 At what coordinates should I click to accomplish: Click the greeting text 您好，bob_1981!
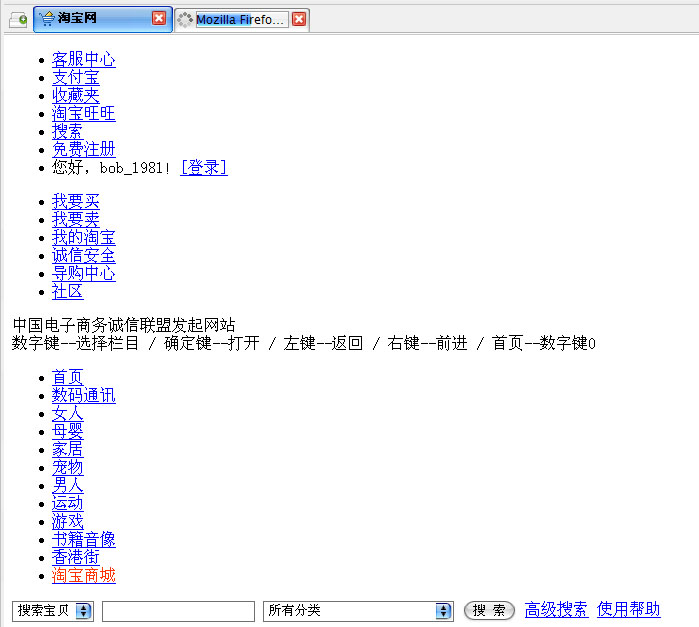[x=111, y=168]
